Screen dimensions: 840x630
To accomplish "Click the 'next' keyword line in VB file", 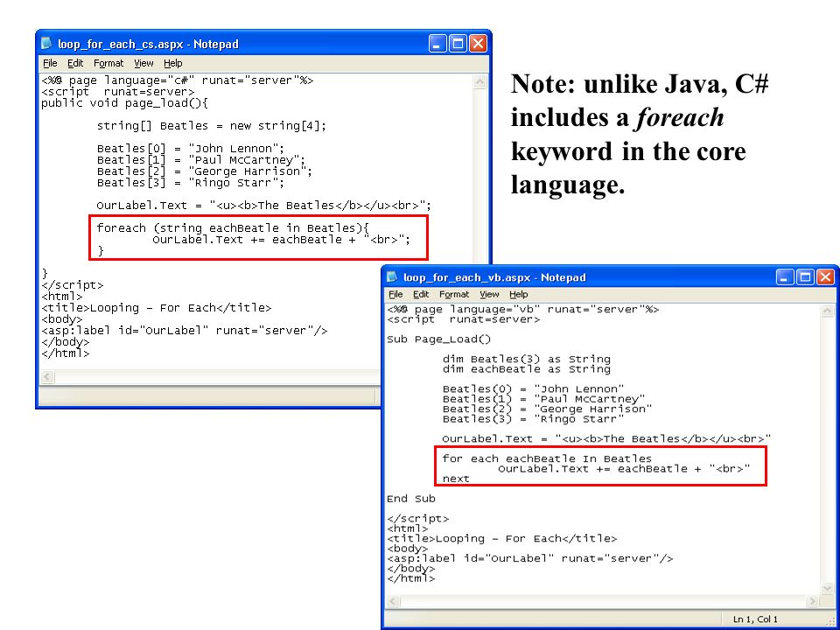I will tap(456, 479).
